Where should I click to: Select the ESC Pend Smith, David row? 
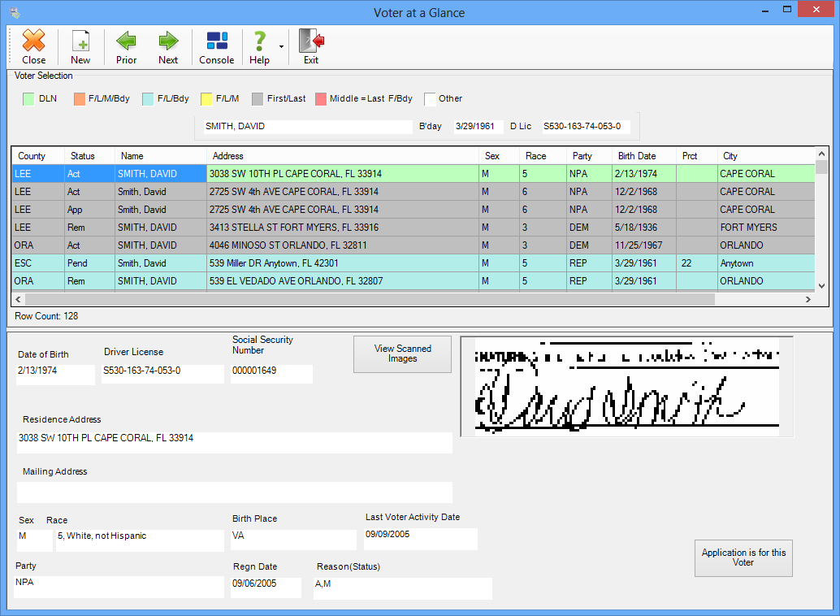pos(325,263)
